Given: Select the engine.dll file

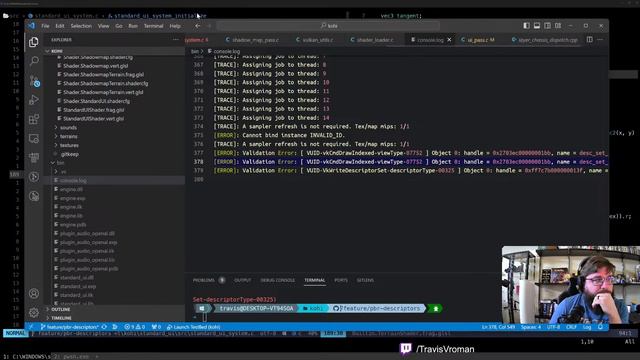Looking at the screenshot, I should pos(71,189).
